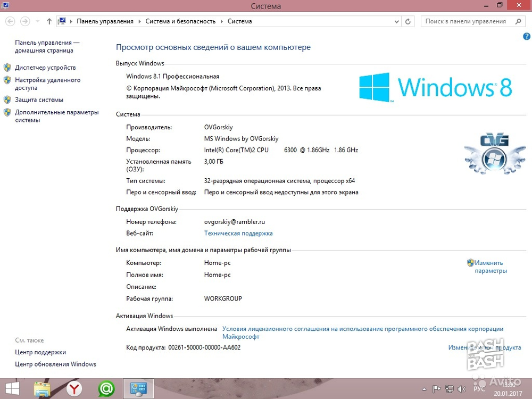Open the Windows Start button

(x=12, y=389)
